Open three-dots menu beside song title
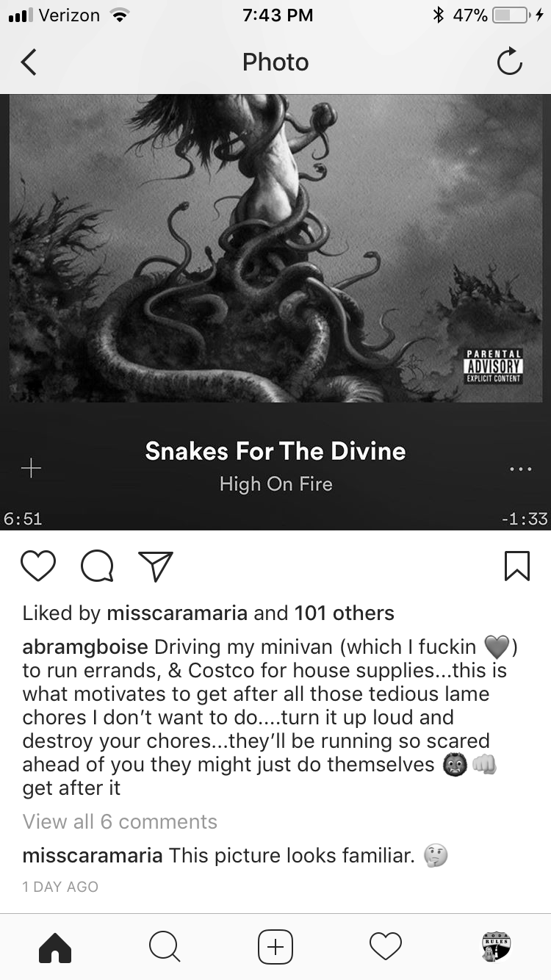Screen dimensions: 551x980 pyautogui.click(x=519, y=469)
